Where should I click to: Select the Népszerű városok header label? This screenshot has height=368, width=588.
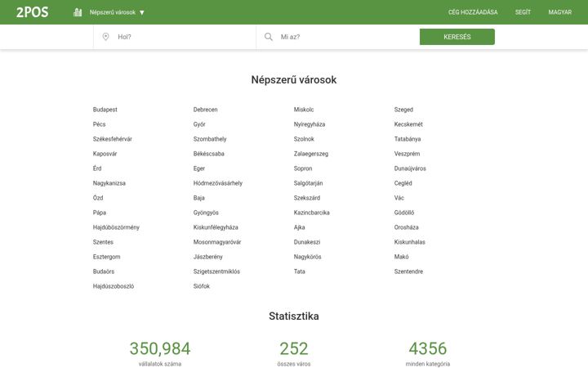coord(113,12)
